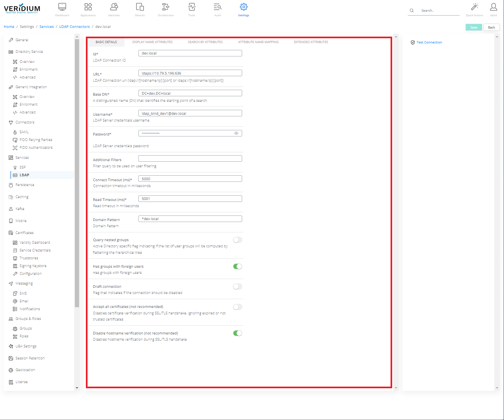Disable the hostname verification toggle switch

tap(238, 333)
